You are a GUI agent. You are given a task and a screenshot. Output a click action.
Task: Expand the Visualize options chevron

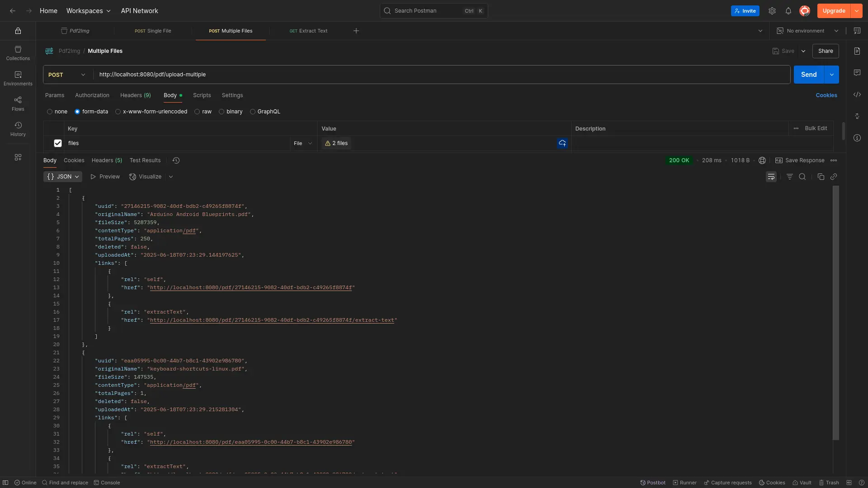point(171,177)
